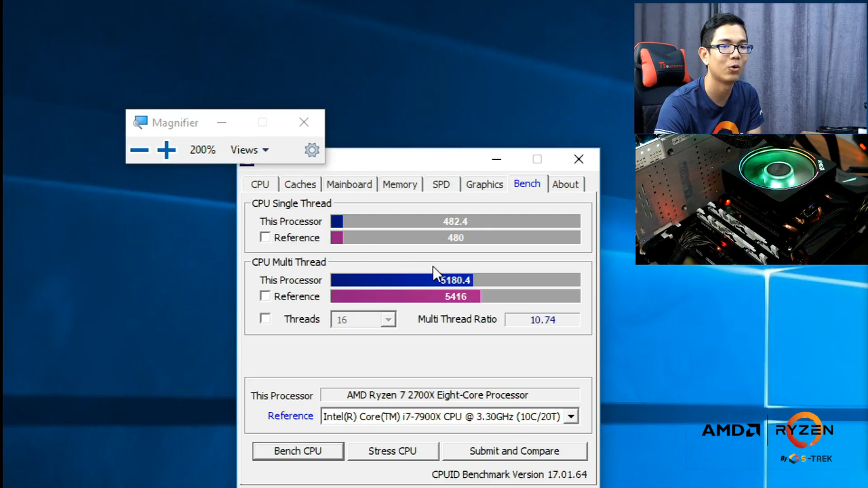Close the CPU-Z window

pos(578,159)
